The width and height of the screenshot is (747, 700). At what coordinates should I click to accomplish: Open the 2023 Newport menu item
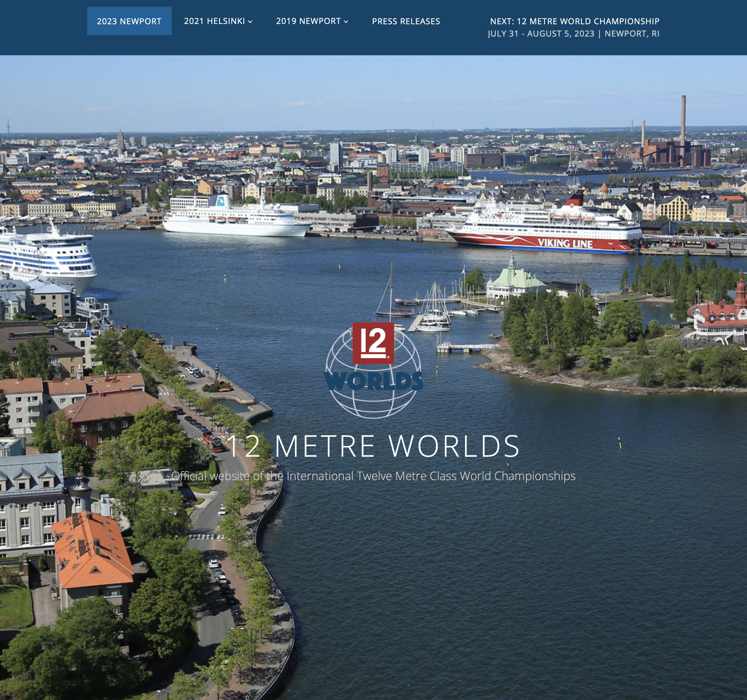[x=129, y=21]
